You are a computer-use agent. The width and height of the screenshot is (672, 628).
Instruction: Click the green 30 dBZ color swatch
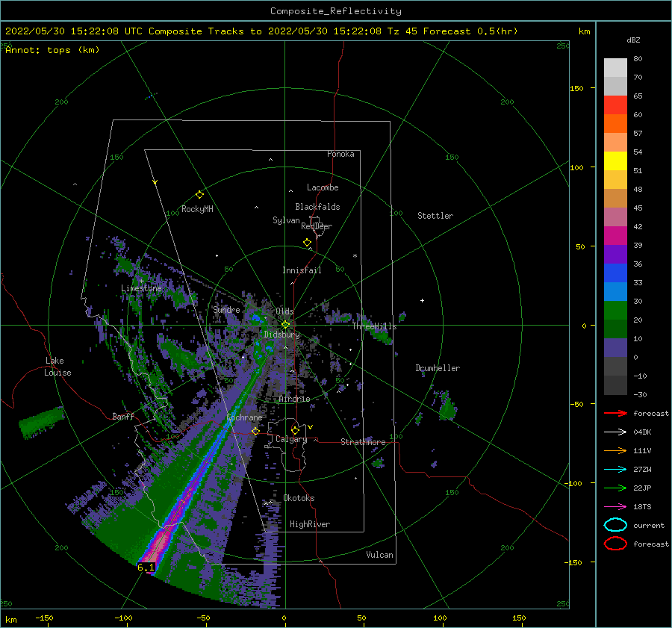coord(615,310)
